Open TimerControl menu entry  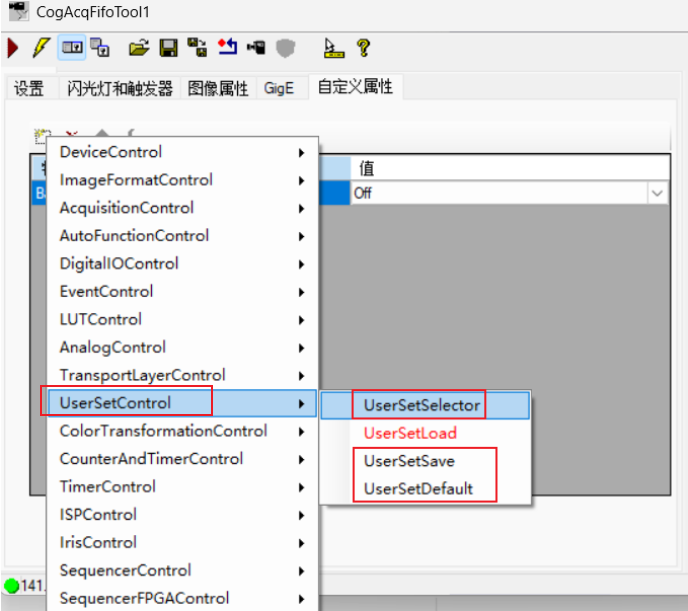(x=182, y=487)
